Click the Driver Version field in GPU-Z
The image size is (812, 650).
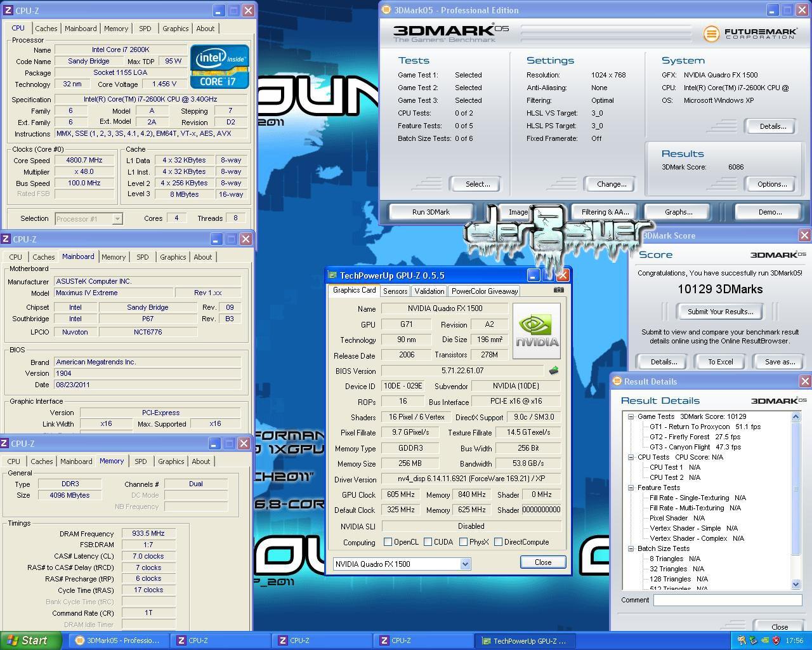tap(471, 479)
